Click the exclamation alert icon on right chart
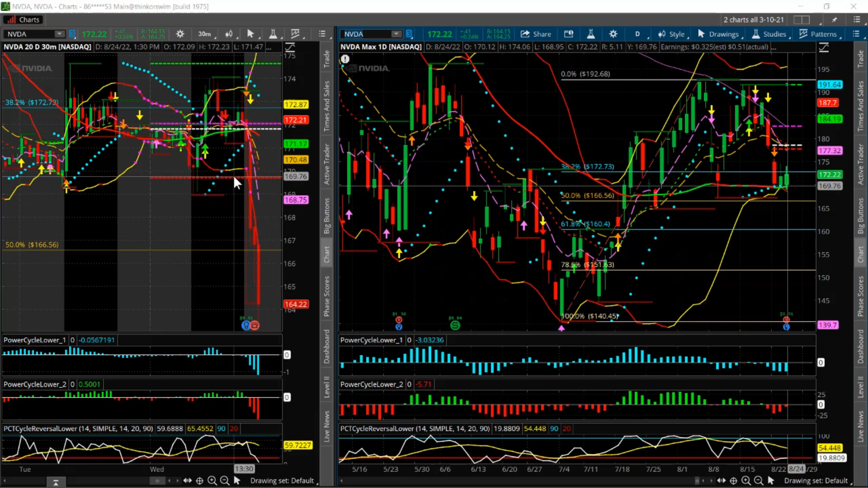The height and width of the screenshot is (488, 868). click(x=345, y=59)
